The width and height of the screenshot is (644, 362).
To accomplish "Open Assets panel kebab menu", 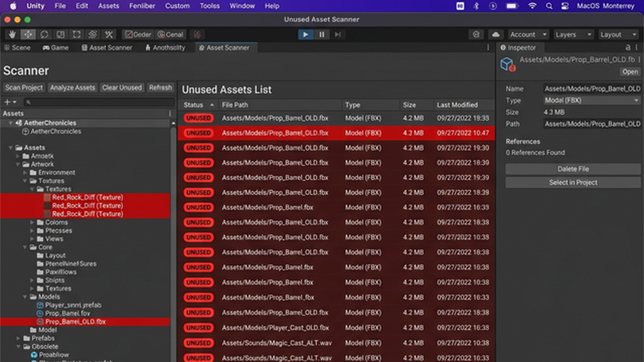I will coord(170,113).
